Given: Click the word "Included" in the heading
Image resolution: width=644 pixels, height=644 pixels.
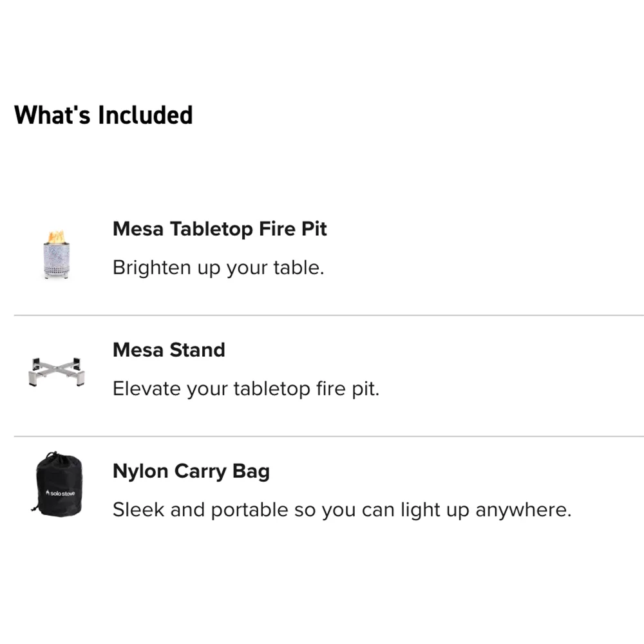Looking at the screenshot, I should click(146, 115).
